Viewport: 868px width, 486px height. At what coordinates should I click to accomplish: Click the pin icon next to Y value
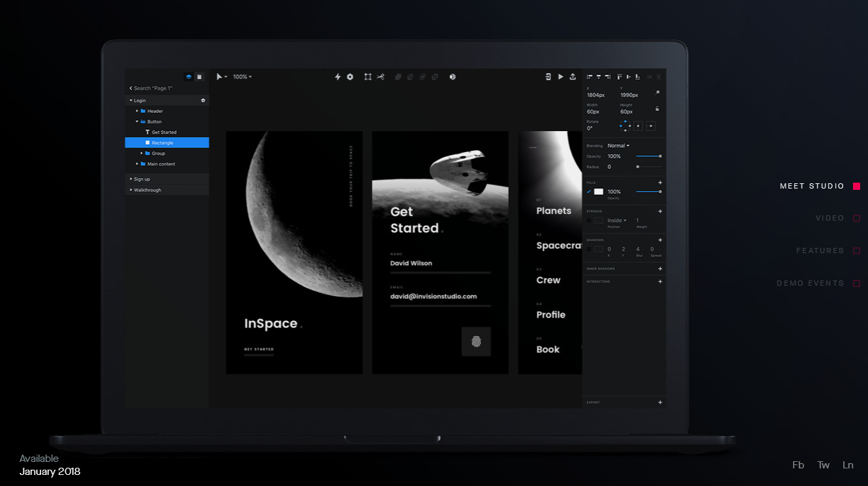(657, 93)
